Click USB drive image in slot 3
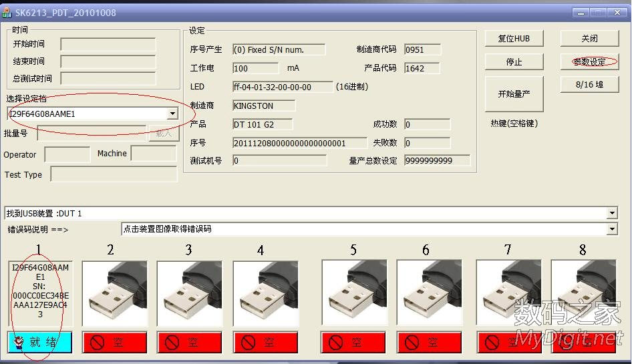Viewport: 632px width, 364px height. (190, 293)
